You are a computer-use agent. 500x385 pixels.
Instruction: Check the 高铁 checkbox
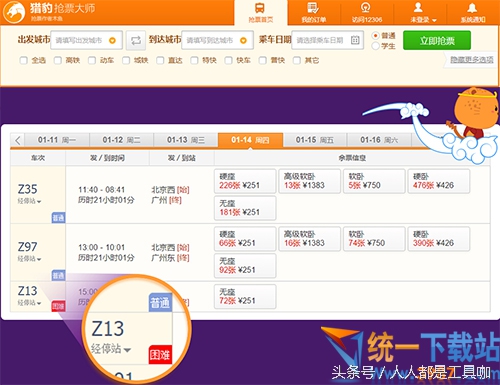(58, 60)
